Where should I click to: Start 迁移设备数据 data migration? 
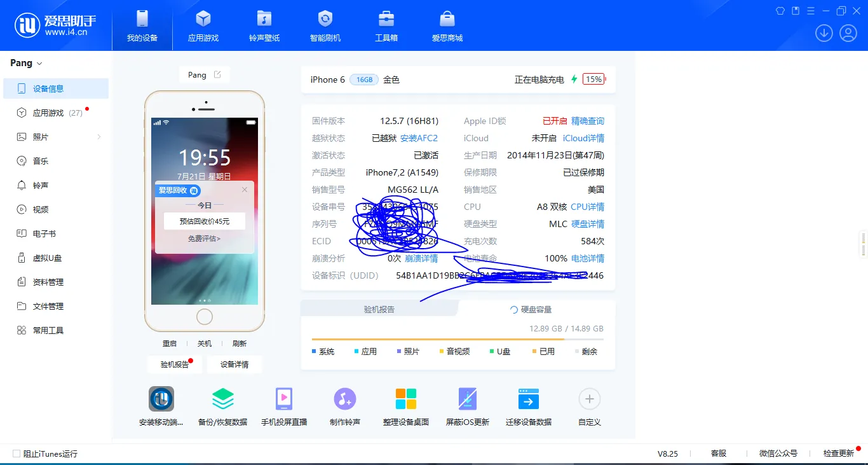[528, 405]
